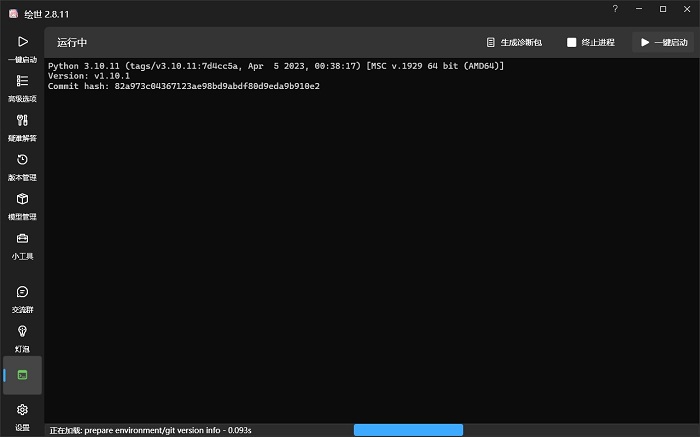This screenshot has width=700, height=437.
Task: Click the 生成诊断包 button
Action: click(x=513, y=43)
